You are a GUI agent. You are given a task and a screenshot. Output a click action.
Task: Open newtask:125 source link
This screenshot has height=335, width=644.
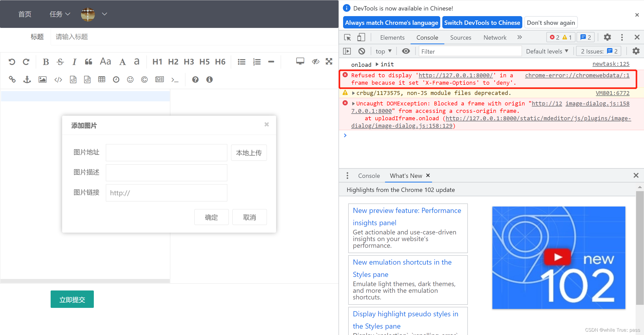click(x=611, y=64)
